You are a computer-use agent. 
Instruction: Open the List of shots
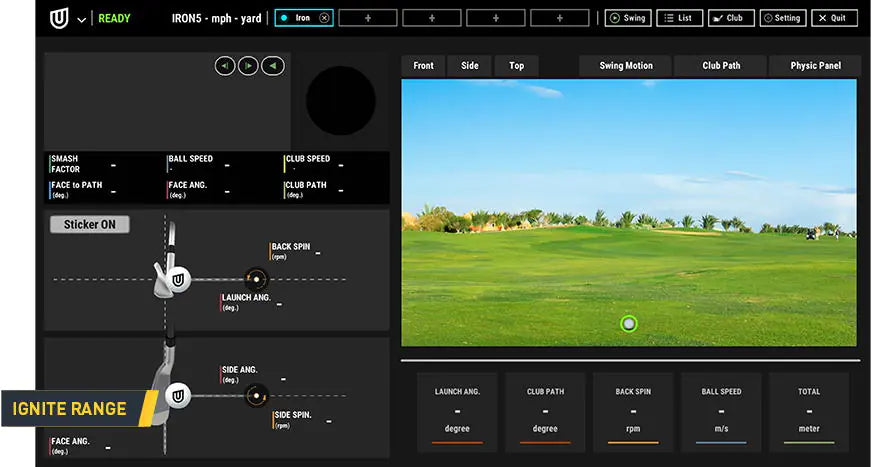(x=679, y=18)
